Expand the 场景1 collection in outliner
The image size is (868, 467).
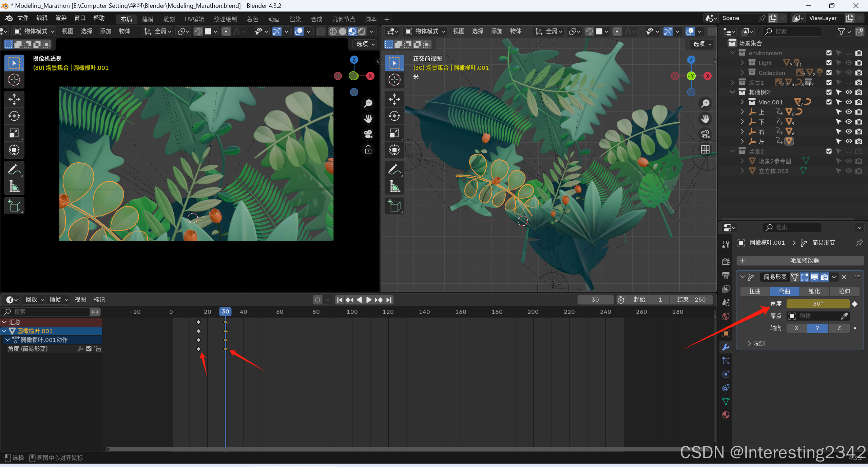click(x=733, y=82)
